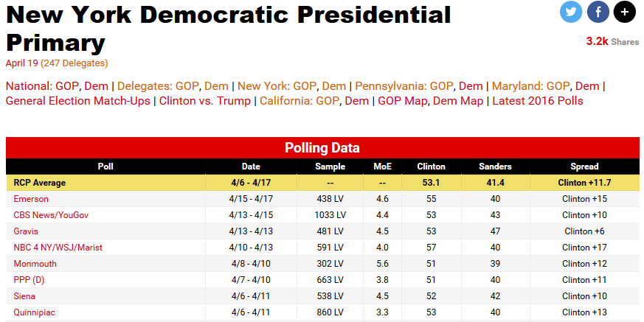View the Quinnipiac poll

pyautogui.click(x=34, y=312)
